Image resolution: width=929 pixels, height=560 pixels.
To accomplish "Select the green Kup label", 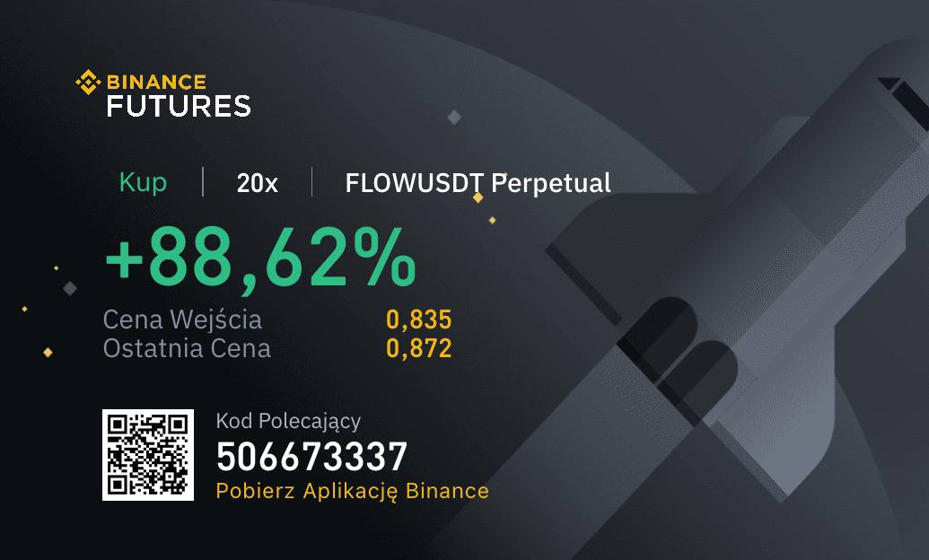I will point(143,182).
